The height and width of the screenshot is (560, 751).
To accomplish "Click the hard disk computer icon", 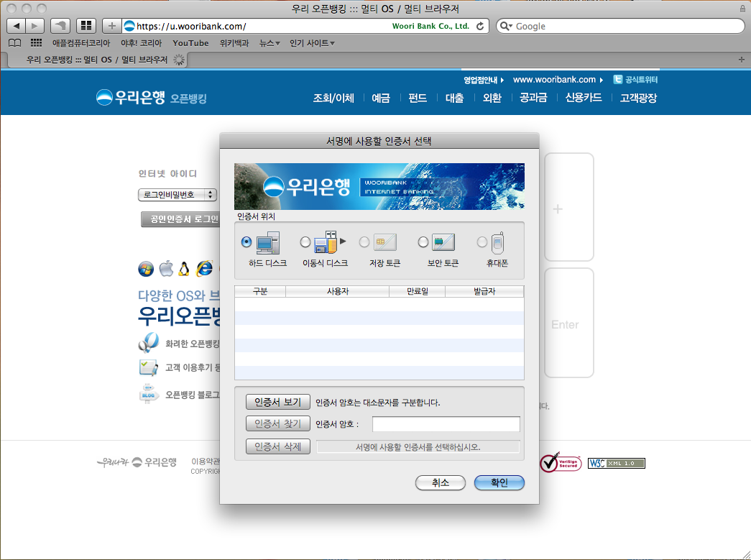I will (x=268, y=243).
